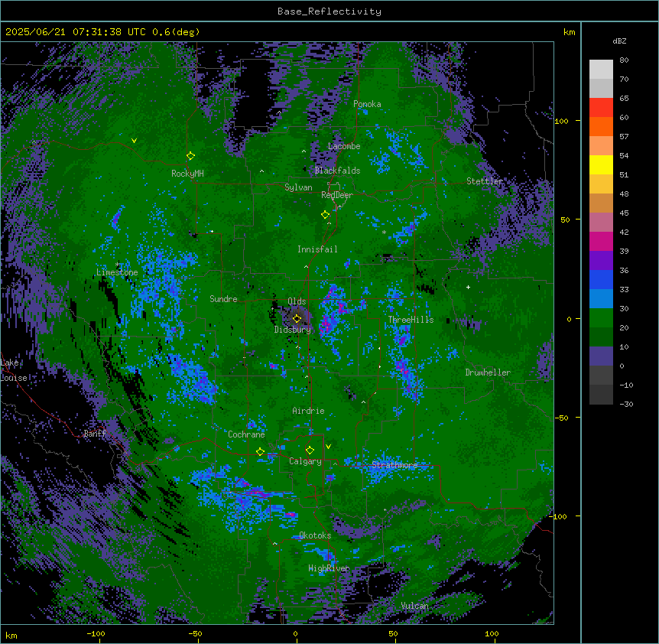Select the Banff label

[x=95, y=434]
